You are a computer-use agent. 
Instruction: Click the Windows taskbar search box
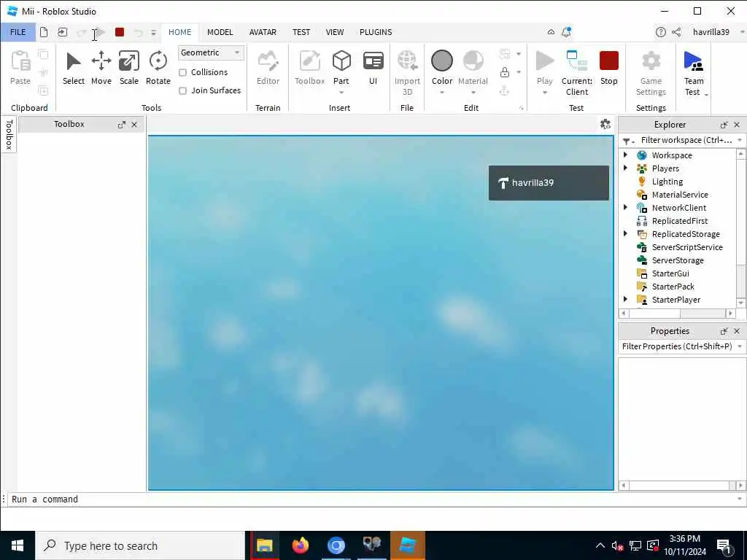(x=141, y=545)
